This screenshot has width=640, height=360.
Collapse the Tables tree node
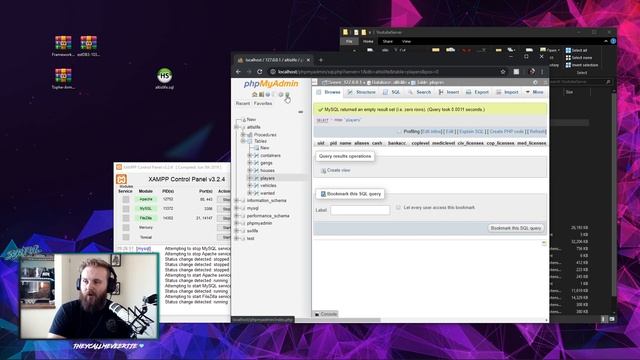coord(243,141)
